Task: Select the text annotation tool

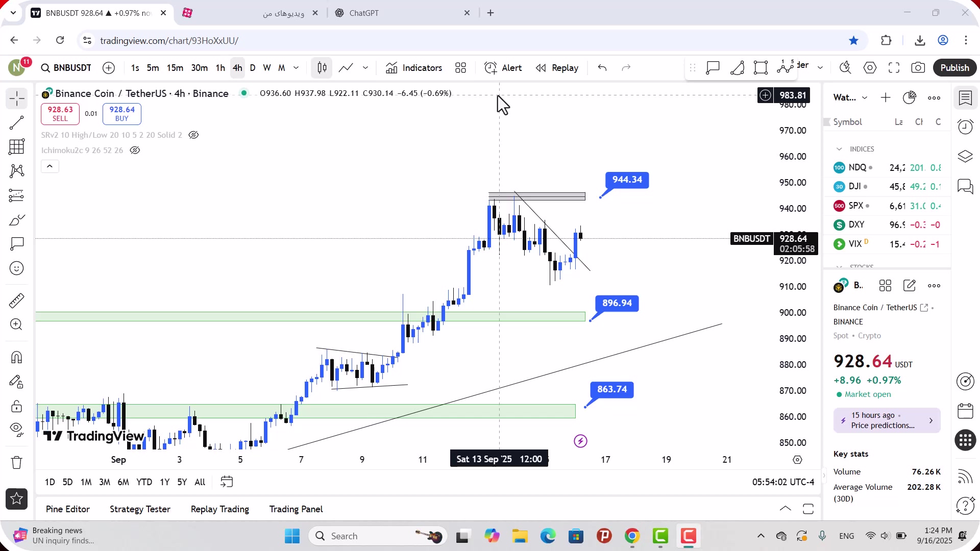Action: pyautogui.click(x=17, y=244)
